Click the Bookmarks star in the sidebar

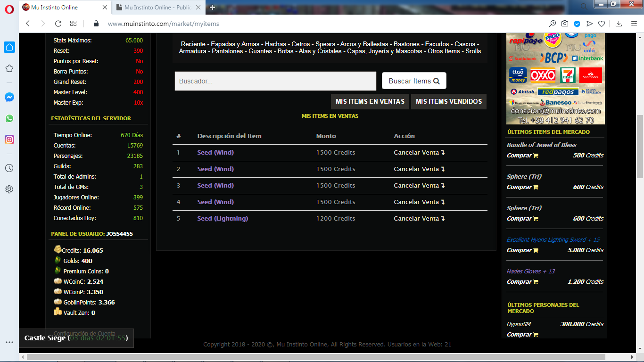9,69
